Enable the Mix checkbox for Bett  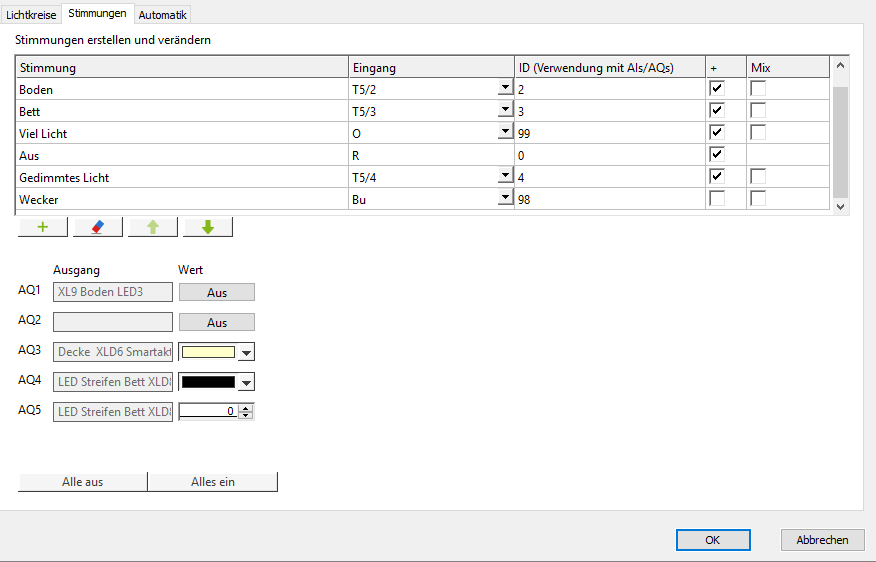758,111
